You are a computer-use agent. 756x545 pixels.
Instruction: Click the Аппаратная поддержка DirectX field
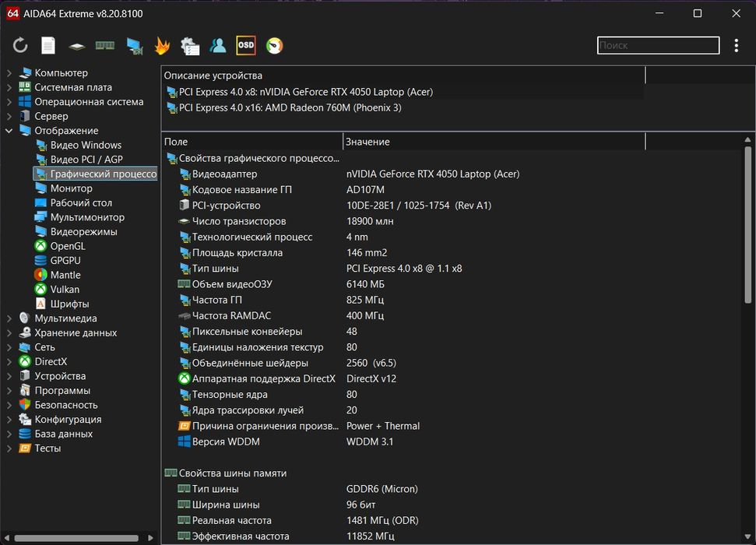click(x=264, y=378)
